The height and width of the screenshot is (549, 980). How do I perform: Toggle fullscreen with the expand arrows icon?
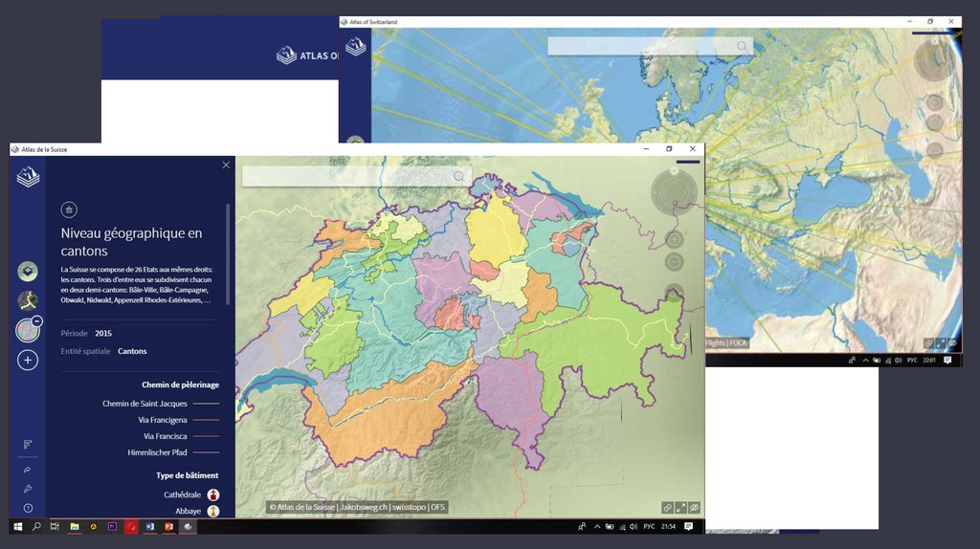click(x=680, y=508)
